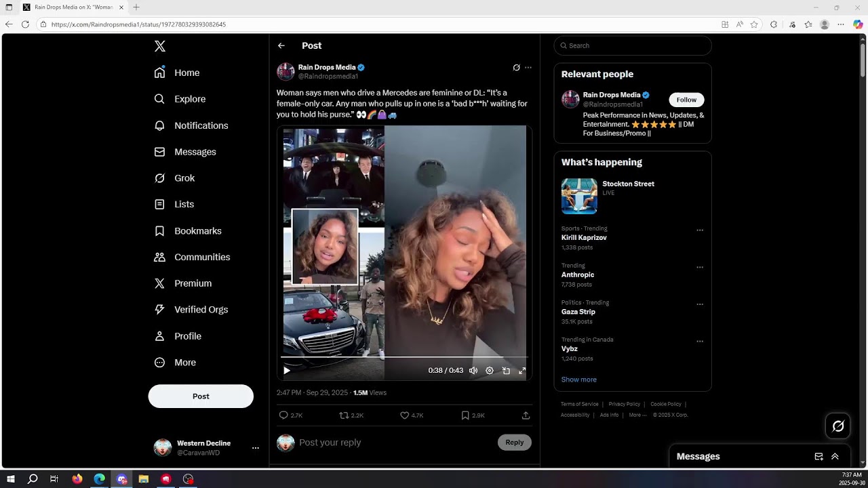Viewport: 868px width, 488px height.
Task: Open video settings gear
Action: click(490, 371)
